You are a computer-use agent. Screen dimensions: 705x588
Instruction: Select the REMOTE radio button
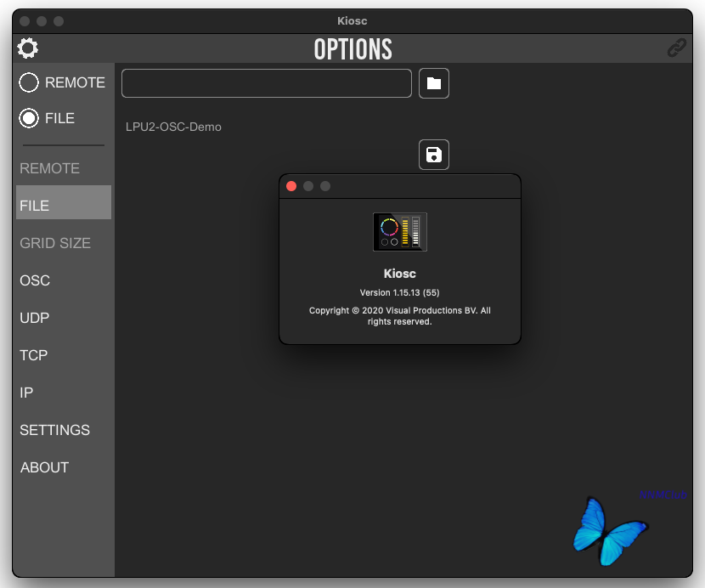tap(29, 82)
